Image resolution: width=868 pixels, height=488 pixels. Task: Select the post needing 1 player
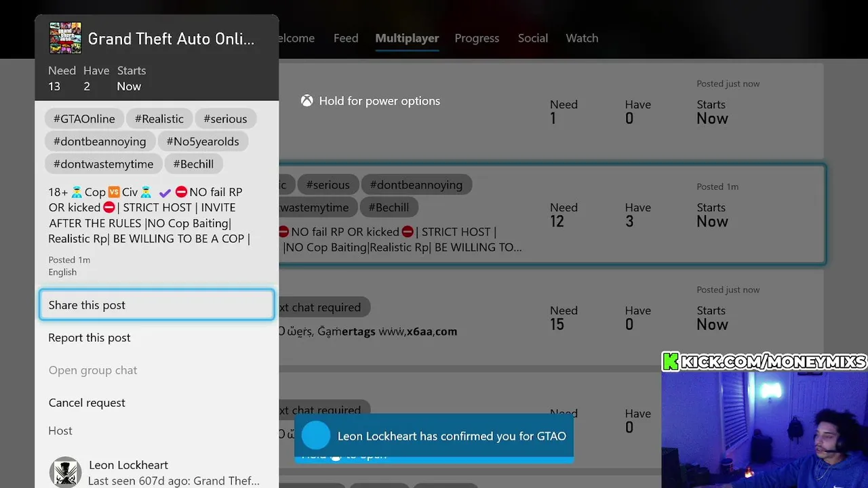(x=551, y=111)
